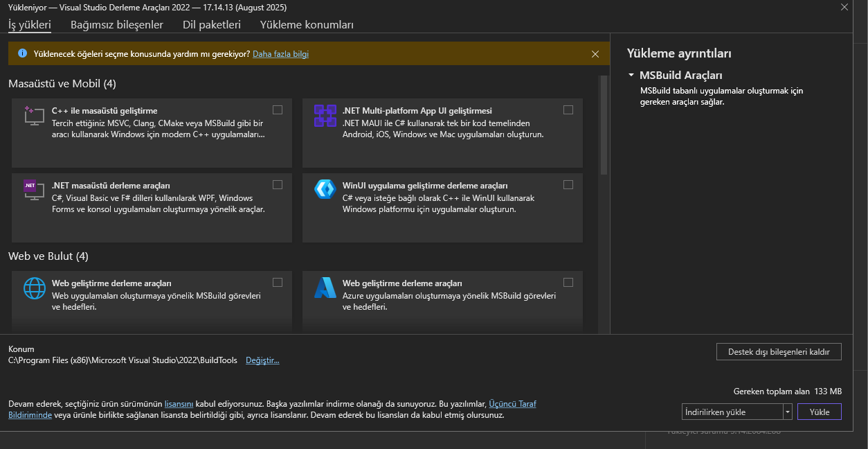Click the C++ desktop development workload icon
This screenshot has height=449, width=868.
(34, 116)
